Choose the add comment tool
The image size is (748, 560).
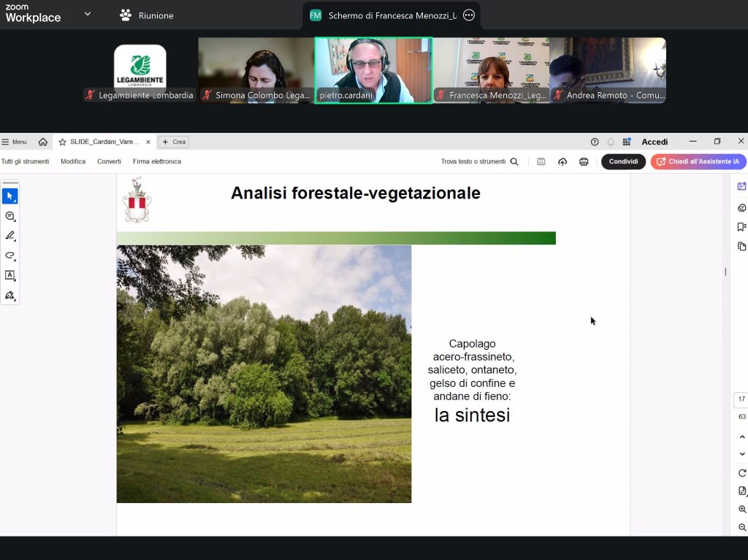9,216
